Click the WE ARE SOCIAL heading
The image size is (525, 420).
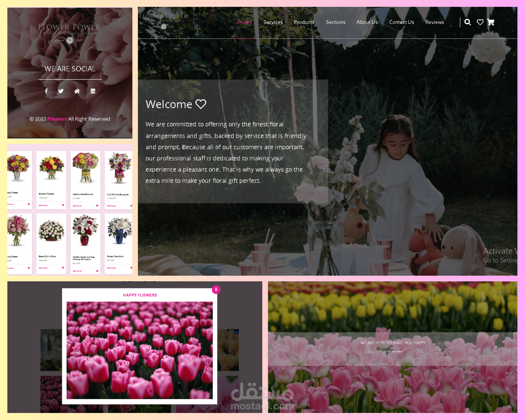coord(70,69)
